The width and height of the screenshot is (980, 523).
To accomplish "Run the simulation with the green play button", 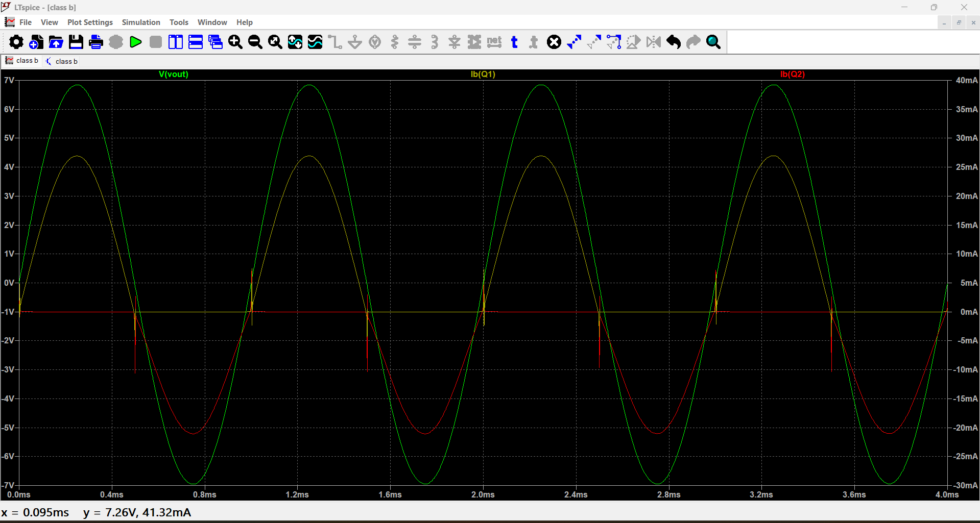I will click(136, 42).
